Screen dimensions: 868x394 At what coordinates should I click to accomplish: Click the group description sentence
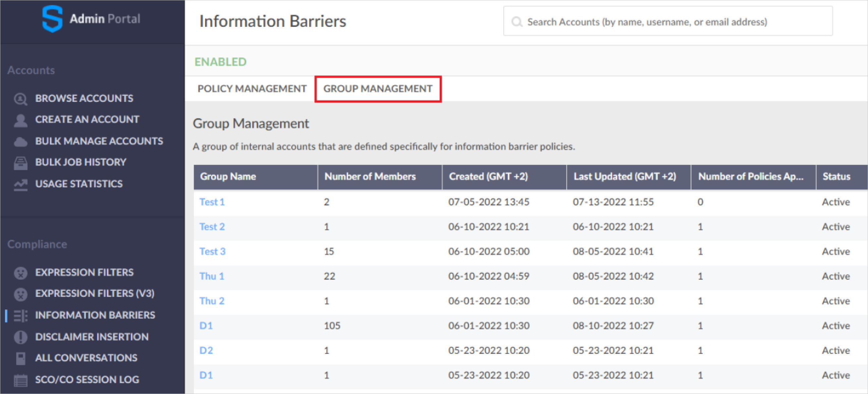(x=384, y=147)
